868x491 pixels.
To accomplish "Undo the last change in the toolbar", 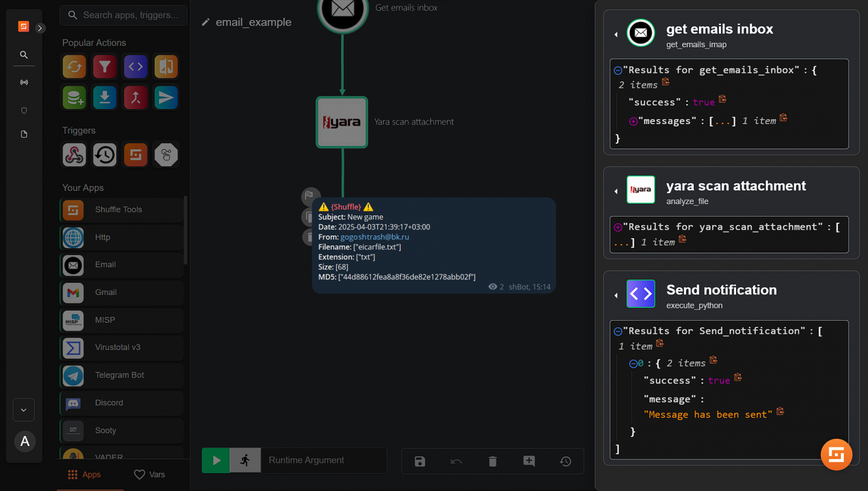I will click(456, 461).
